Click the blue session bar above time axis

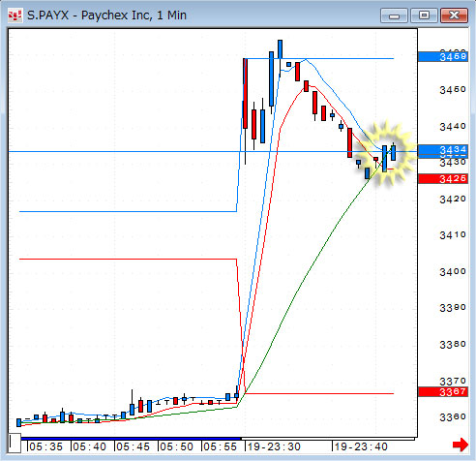click(x=131, y=439)
